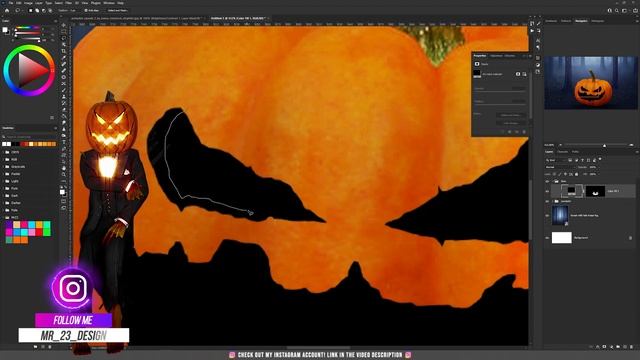Open the Actions panel play icon
Image resolution: width=640 pixels, height=360 pixels.
(532, 31)
